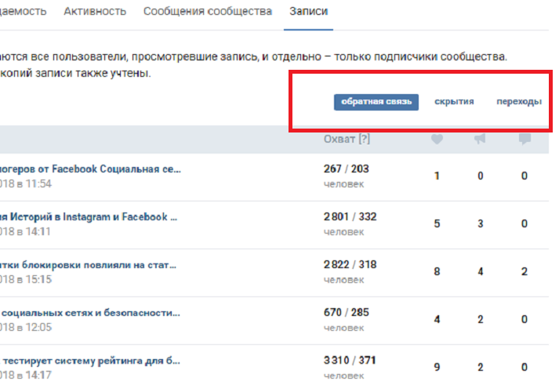This screenshot has height=392, width=559.
Task: Open the тестирует систему рейтинга post
Action: (90, 361)
